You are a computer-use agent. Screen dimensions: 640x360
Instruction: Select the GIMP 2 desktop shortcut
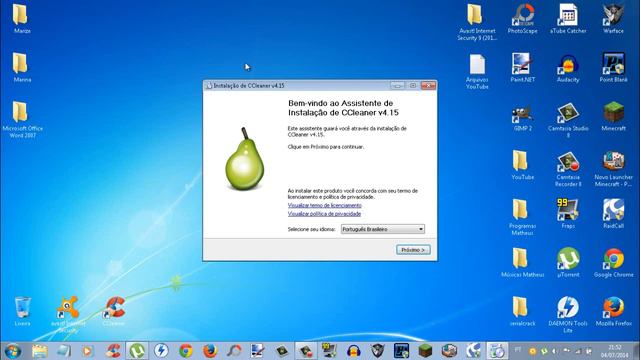click(x=522, y=117)
